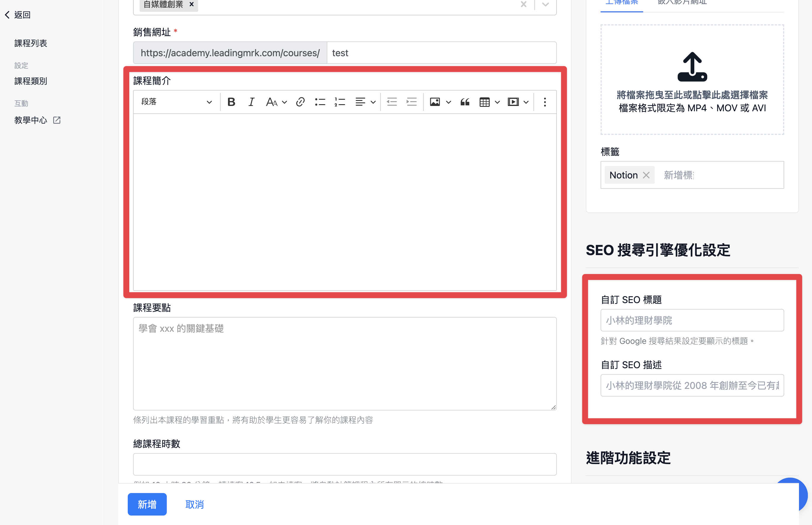
Task: Click 取消 to cancel
Action: point(195,505)
